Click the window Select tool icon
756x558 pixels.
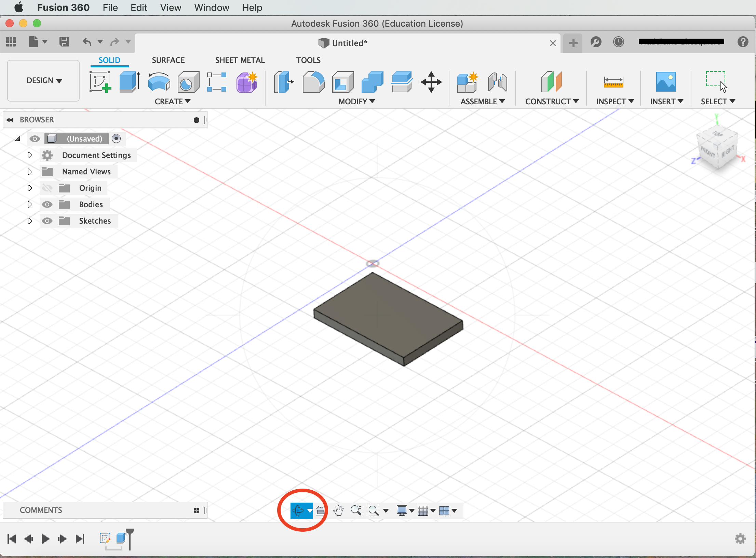717,82
